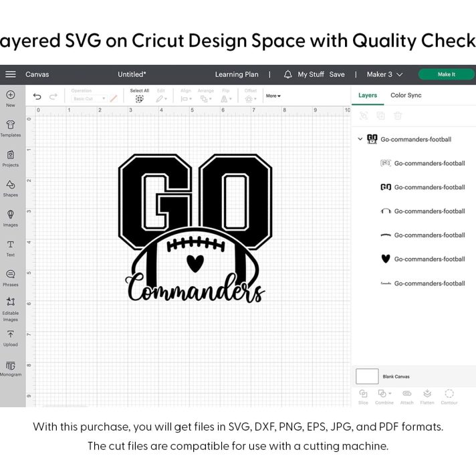Click the delete layer trash icon
476x476 pixels.
398,116
